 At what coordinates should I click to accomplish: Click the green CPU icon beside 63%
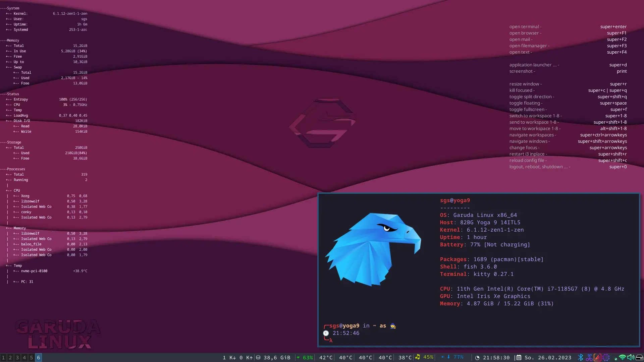coord(298,358)
